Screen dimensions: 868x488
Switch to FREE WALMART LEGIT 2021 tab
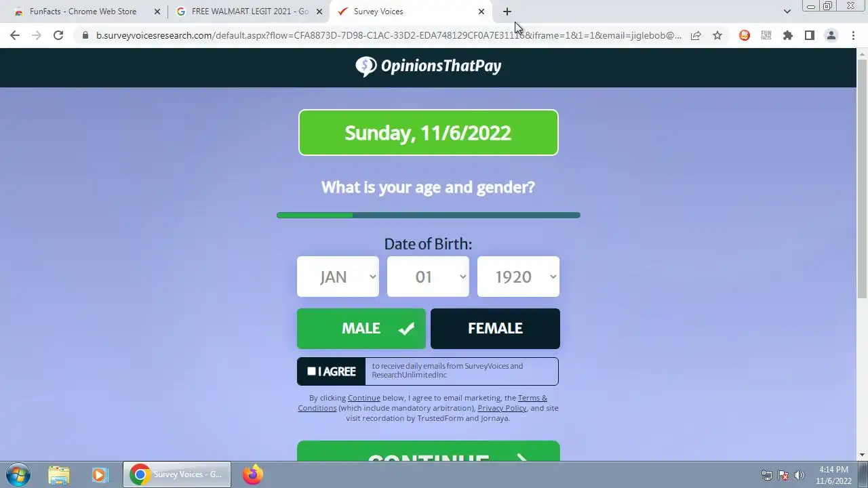(x=250, y=12)
